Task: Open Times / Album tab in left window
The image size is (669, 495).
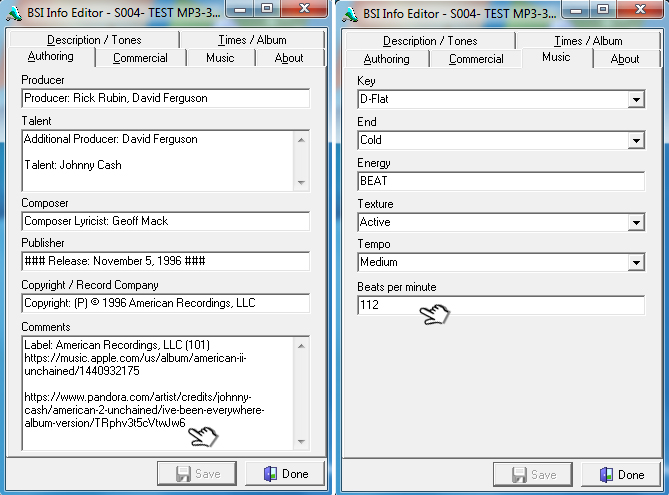Action: coord(252,40)
